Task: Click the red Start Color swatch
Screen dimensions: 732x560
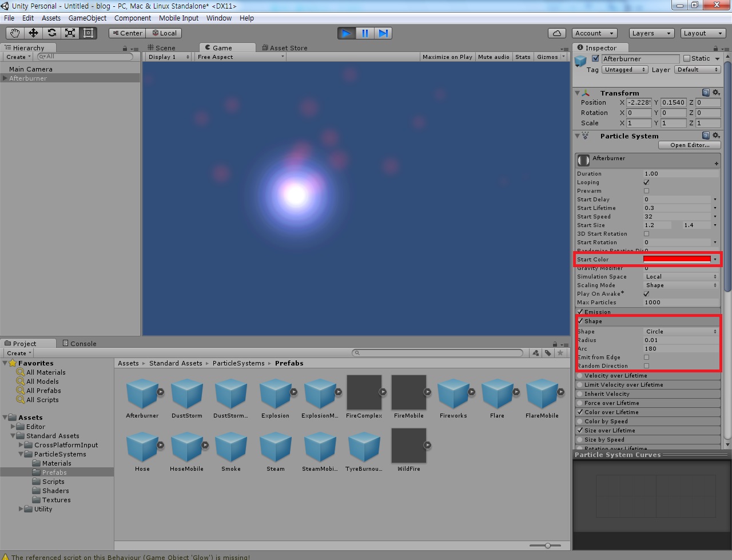Action: click(x=678, y=259)
